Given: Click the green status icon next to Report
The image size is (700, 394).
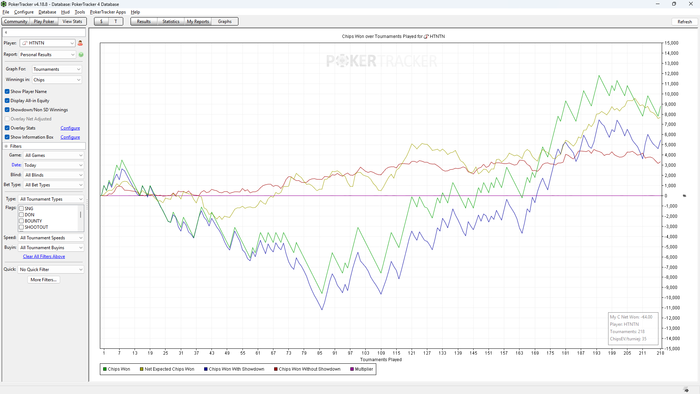Looking at the screenshot, I should coord(81,54).
